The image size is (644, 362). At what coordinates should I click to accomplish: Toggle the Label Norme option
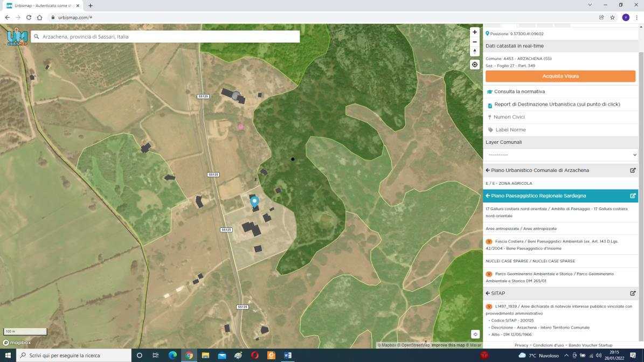click(510, 130)
